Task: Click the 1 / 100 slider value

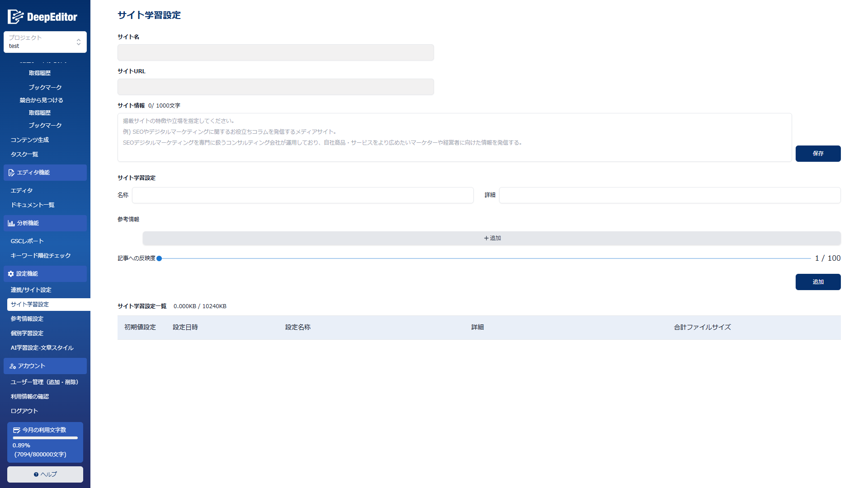Action: pyautogui.click(x=828, y=258)
